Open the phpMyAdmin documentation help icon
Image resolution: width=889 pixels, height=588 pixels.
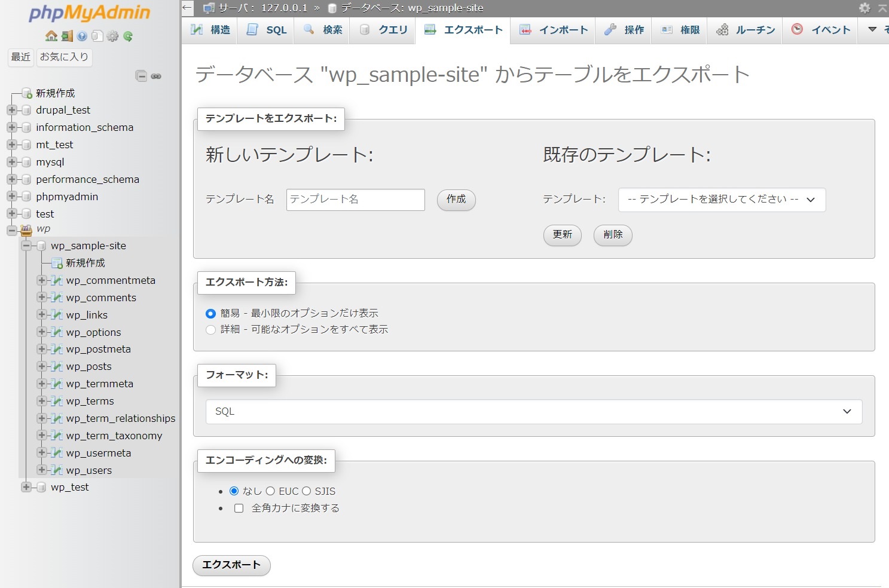pos(82,36)
